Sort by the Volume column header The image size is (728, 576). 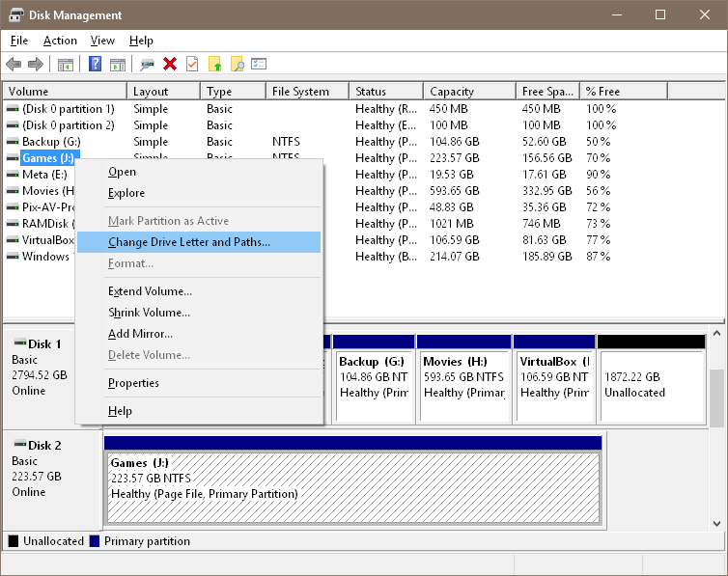pos(65,92)
